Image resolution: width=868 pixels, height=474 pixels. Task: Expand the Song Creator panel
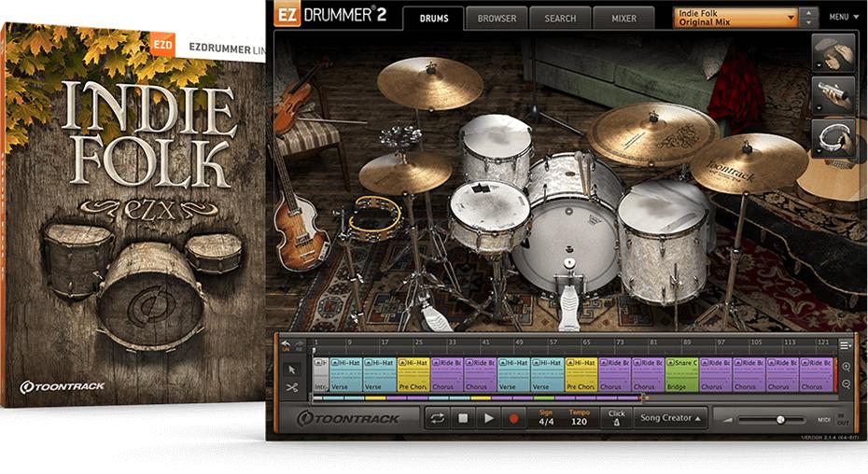(x=670, y=418)
